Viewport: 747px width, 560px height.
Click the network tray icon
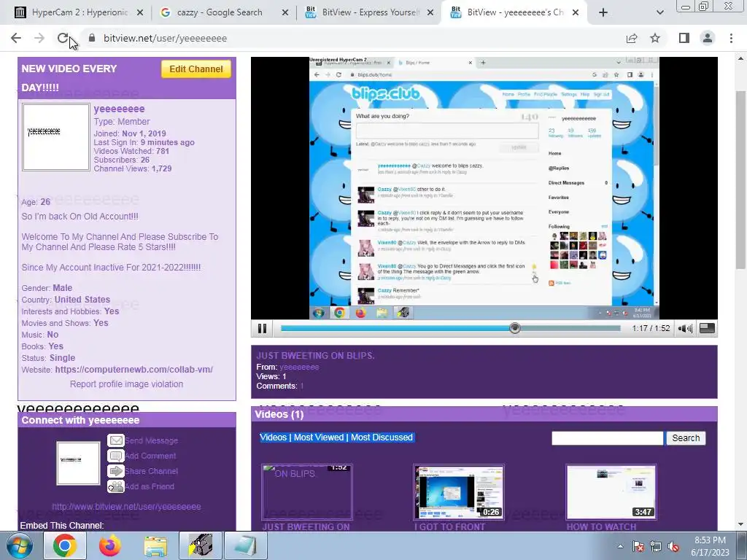click(x=656, y=546)
